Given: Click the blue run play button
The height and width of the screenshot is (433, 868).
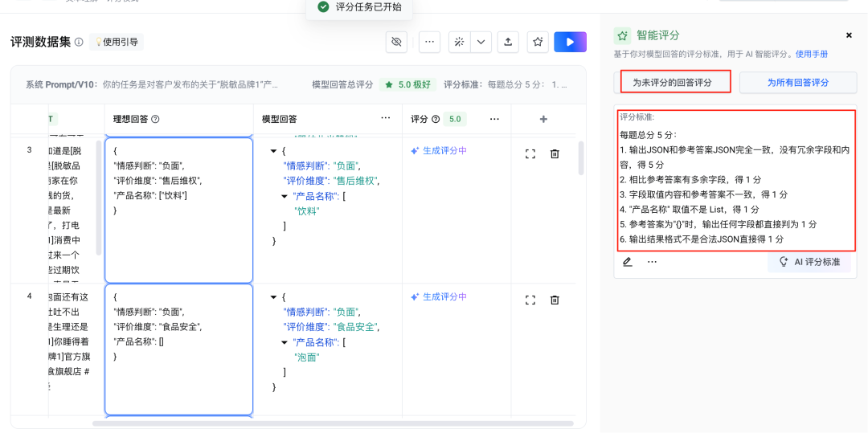Looking at the screenshot, I should click(x=570, y=42).
